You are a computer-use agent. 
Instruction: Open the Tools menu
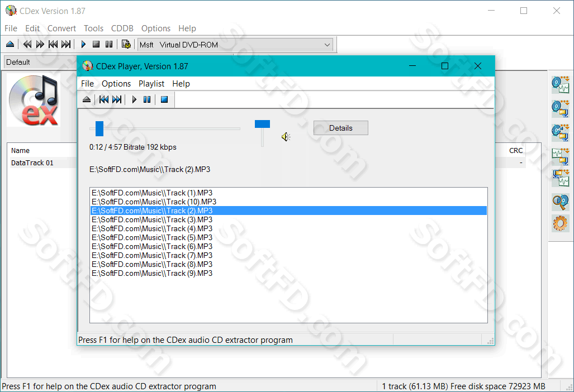pos(93,28)
